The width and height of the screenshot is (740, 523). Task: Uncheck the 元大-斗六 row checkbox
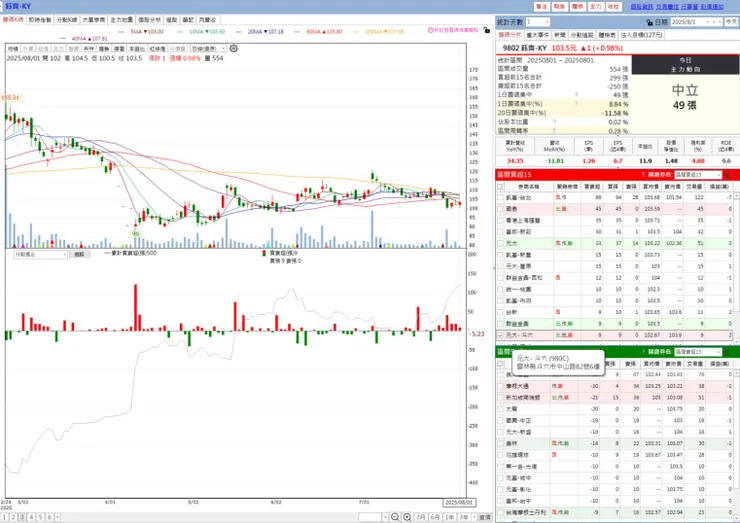pyautogui.click(x=500, y=335)
